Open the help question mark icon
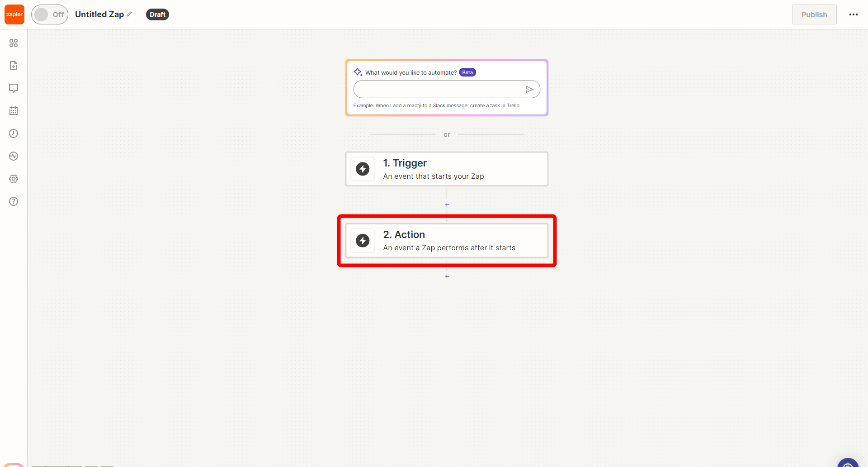The height and width of the screenshot is (467, 868). tap(14, 201)
